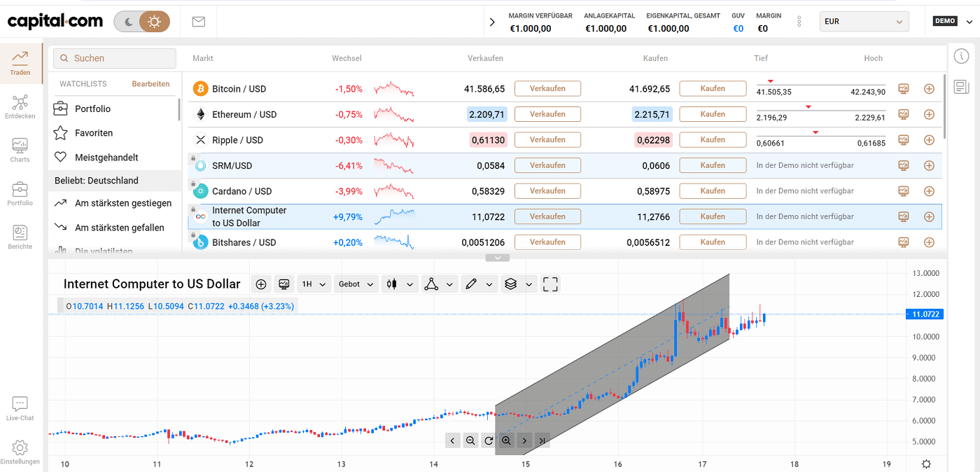Collapse the market list panel handle
Image resolution: width=980 pixels, height=472 pixels.
tap(497, 258)
